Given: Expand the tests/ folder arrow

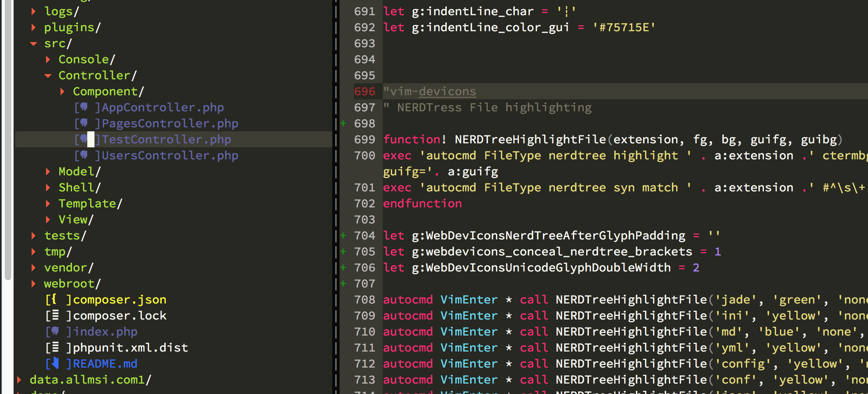Looking at the screenshot, I should [34, 235].
